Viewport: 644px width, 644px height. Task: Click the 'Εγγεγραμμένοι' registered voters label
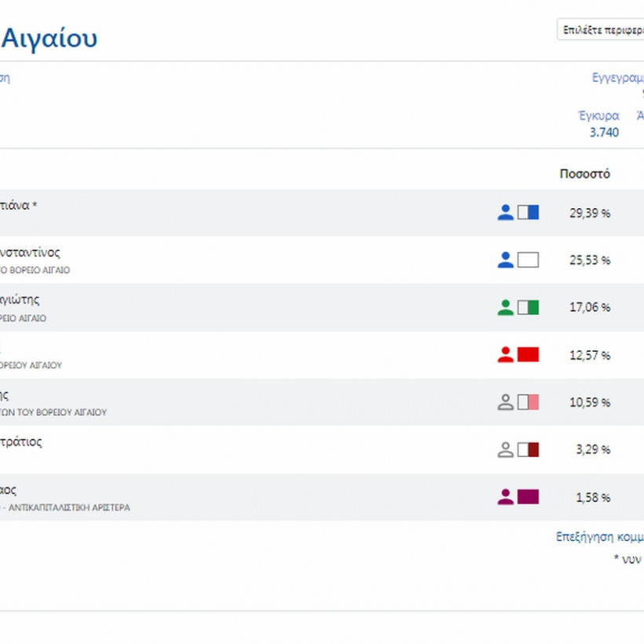point(617,78)
